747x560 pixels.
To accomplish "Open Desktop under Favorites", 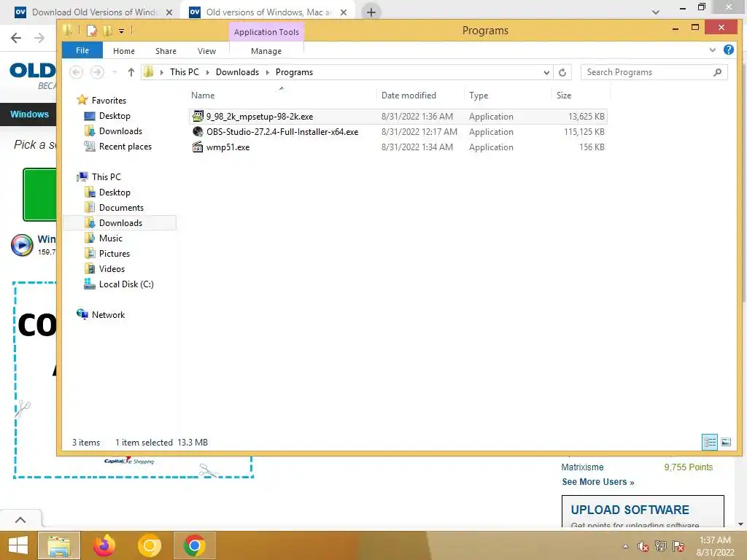I will (115, 116).
